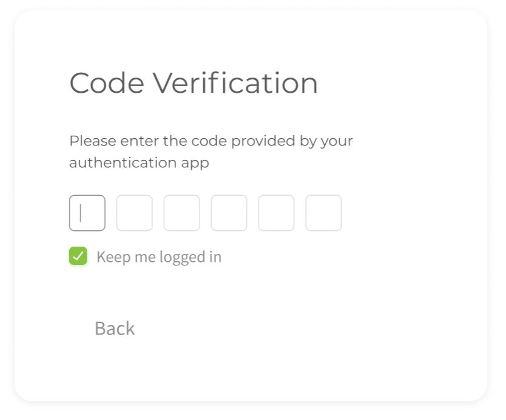This screenshot has height=420, width=506.
Task: Click the third verification digit field
Action: coord(181,213)
